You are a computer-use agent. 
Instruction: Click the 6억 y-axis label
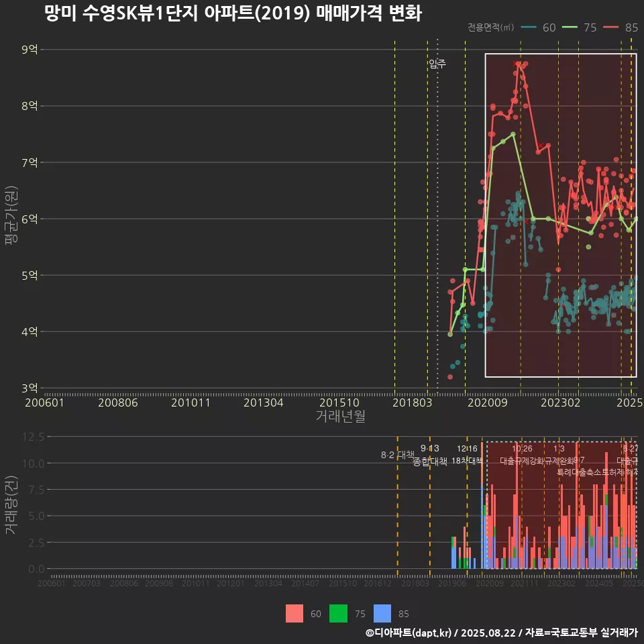coord(30,219)
